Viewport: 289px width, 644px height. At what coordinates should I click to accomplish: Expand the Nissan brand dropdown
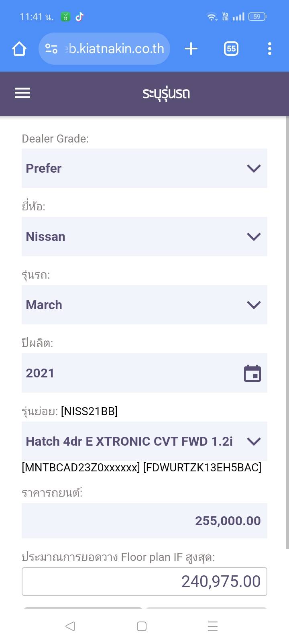(x=144, y=236)
